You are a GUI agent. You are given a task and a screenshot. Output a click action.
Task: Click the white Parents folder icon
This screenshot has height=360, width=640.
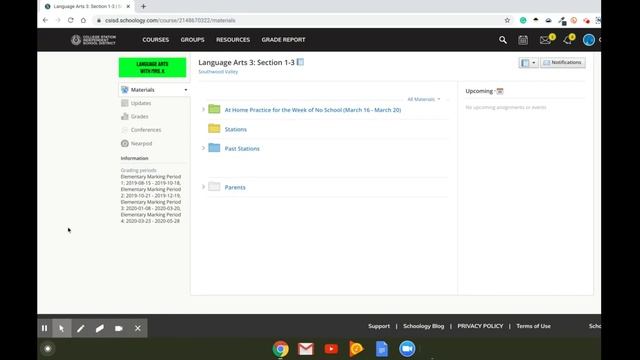click(214, 187)
